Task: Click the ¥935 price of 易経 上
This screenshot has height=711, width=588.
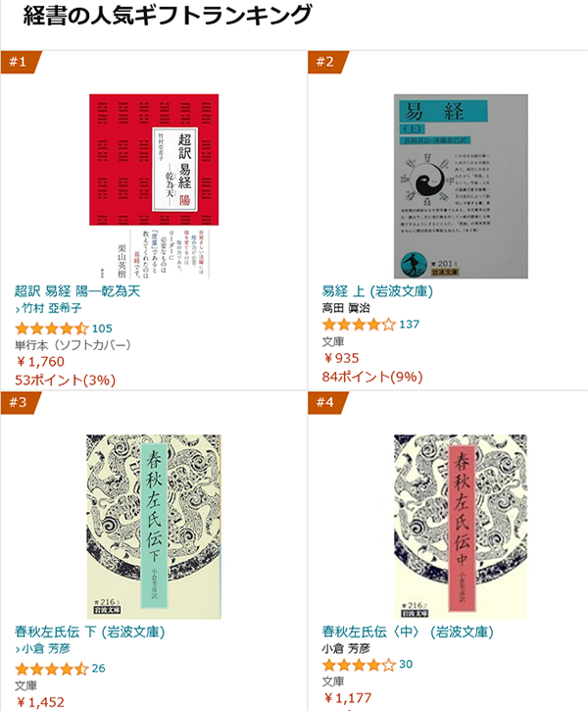Action: point(341,358)
